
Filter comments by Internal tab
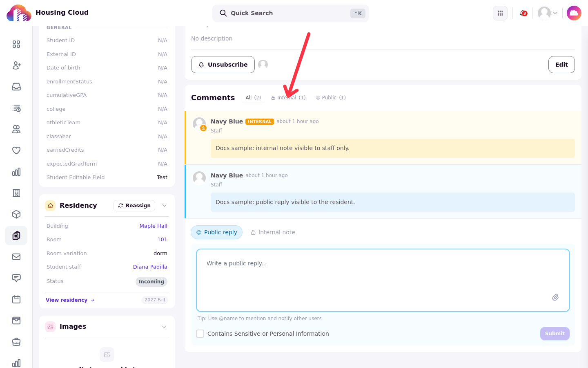click(288, 98)
